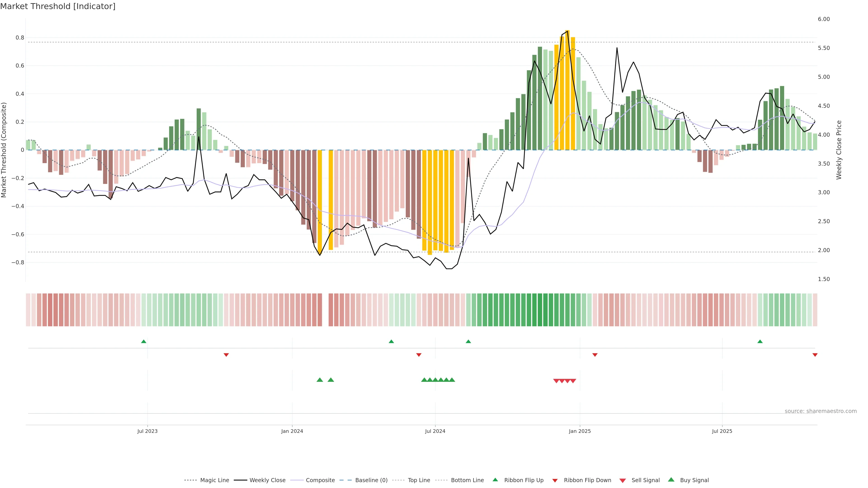The height and width of the screenshot is (488, 868).
Task: Click the first green ribbon flip-up marker near Jul 2023
Action: [x=144, y=342]
